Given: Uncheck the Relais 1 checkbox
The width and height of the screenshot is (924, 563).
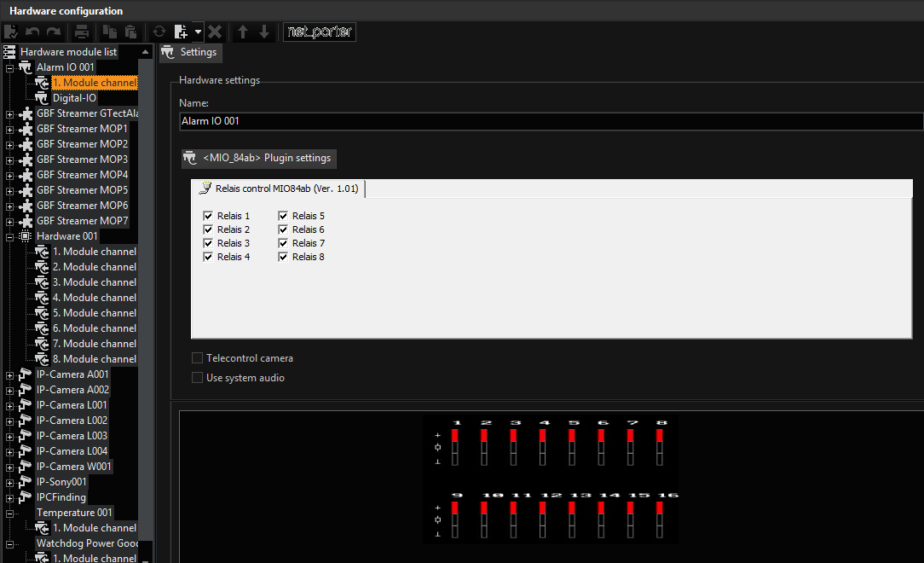Looking at the screenshot, I should coord(207,216).
